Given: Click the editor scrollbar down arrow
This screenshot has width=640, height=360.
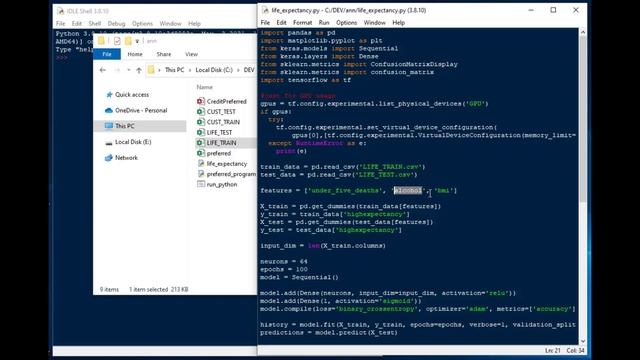Looking at the screenshot, I should [583, 341].
